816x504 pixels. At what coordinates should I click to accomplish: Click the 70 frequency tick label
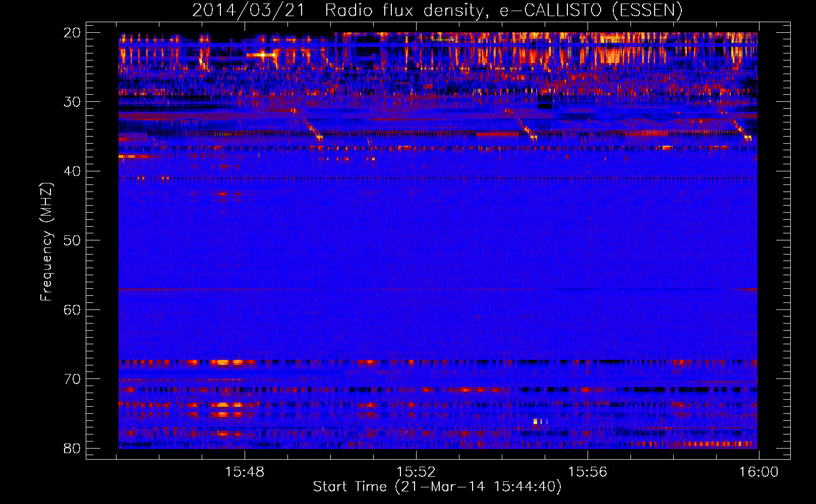[72, 379]
